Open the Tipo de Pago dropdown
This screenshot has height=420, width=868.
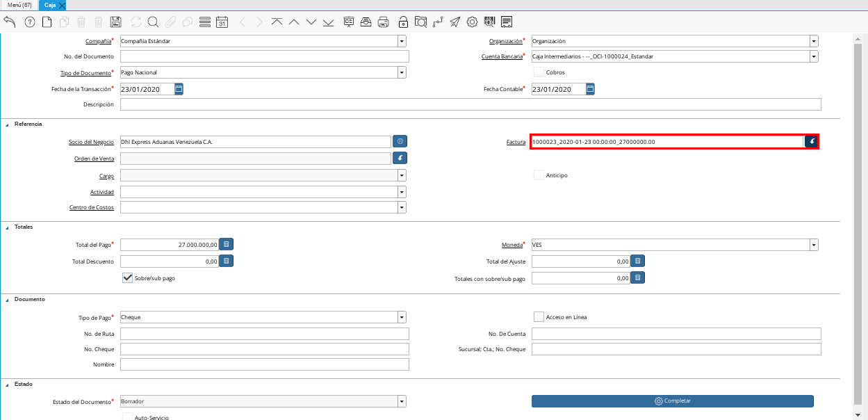point(402,317)
